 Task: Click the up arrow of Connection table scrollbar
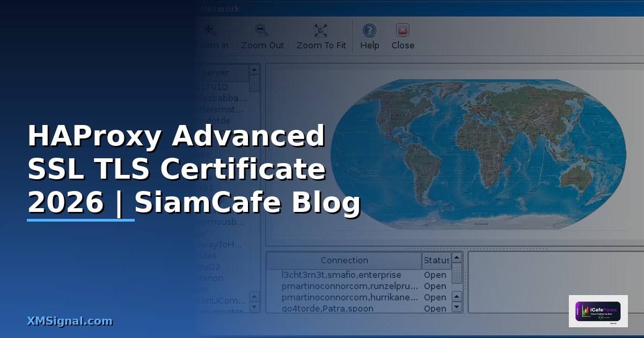tap(457, 258)
